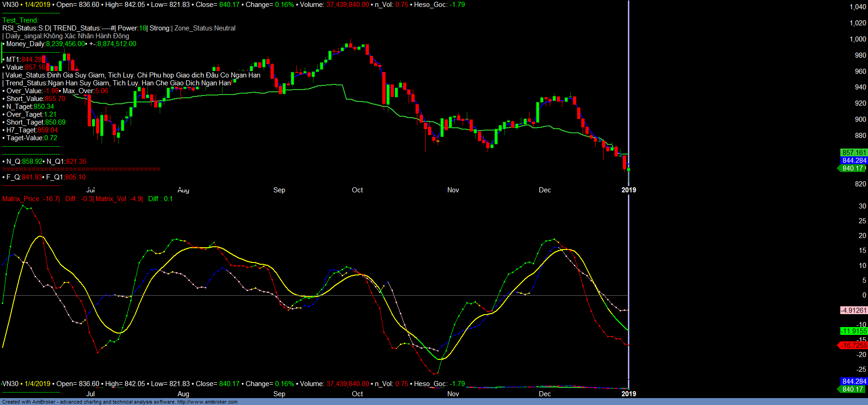Select the bold 2019 marker on upper axis

[x=628, y=190]
